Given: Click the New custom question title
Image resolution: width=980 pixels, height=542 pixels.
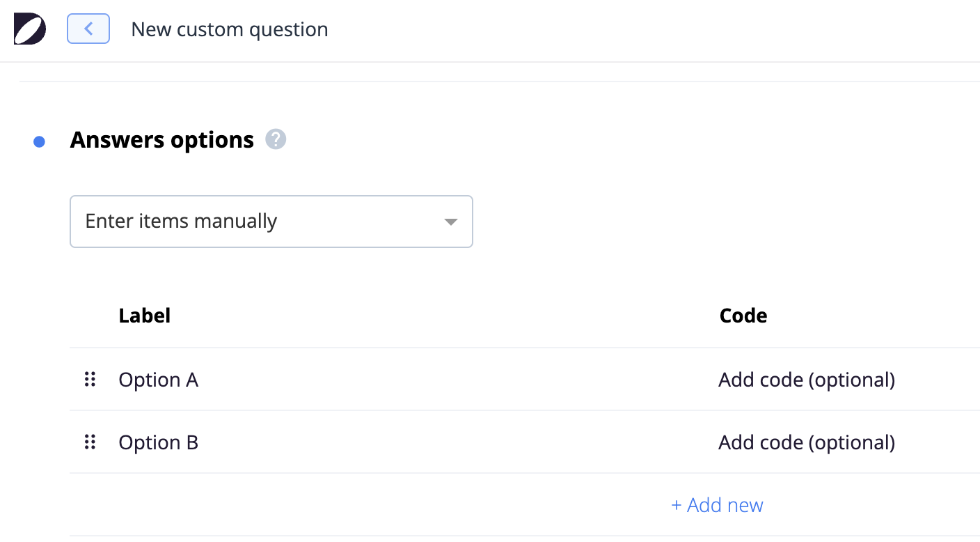Looking at the screenshot, I should tap(230, 29).
